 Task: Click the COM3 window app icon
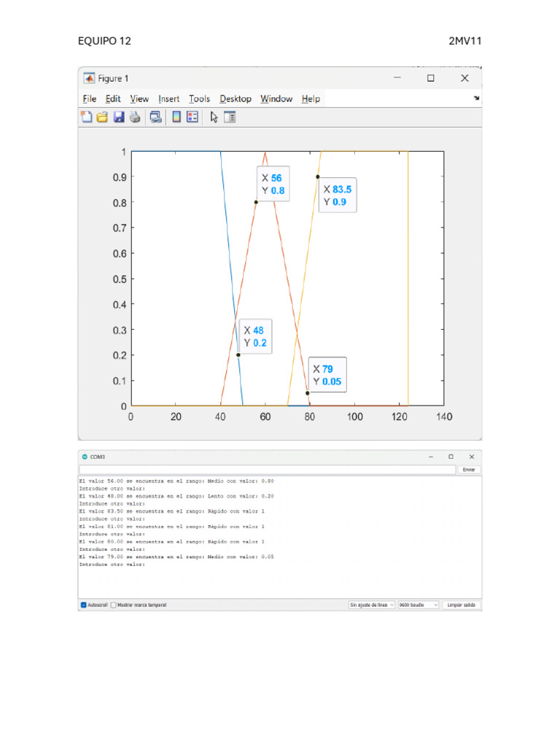coord(85,457)
